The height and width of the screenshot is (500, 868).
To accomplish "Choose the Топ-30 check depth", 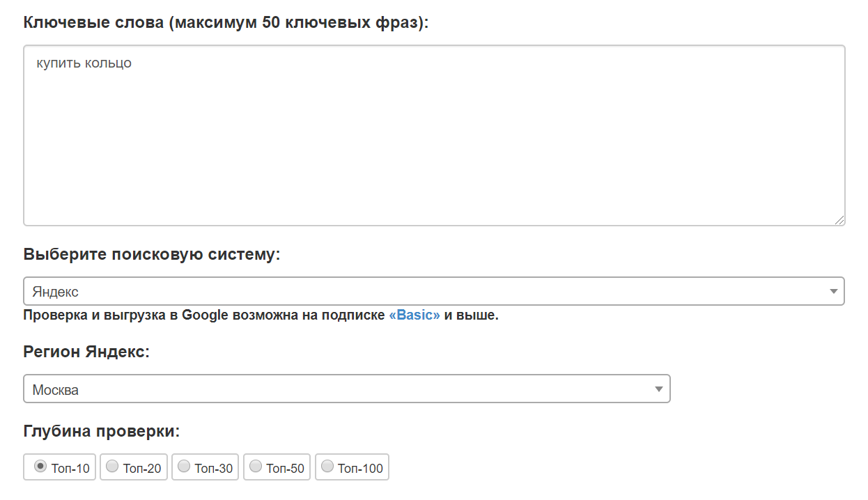I will pyautogui.click(x=184, y=467).
